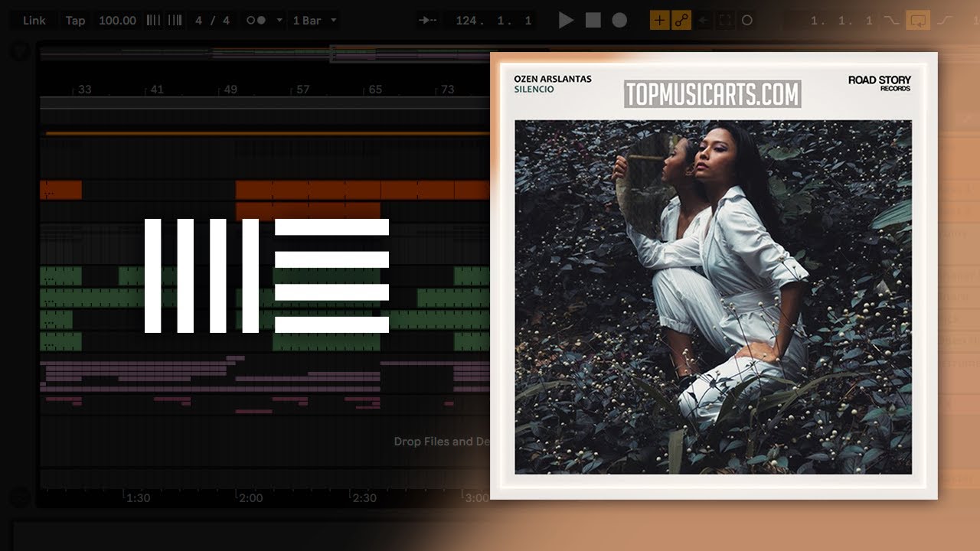
Task: Click 1:30 on the time ruler
Action: click(138, 497)
